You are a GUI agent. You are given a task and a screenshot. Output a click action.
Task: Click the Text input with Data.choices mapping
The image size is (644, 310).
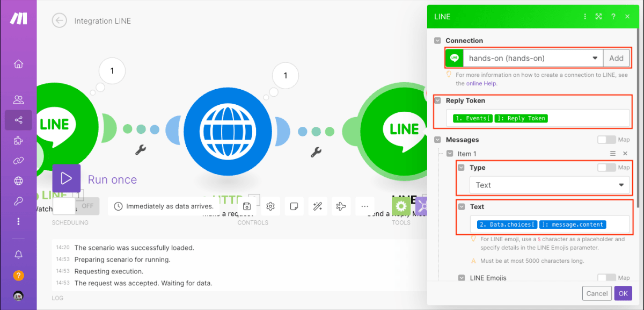(x=550, y=224)
